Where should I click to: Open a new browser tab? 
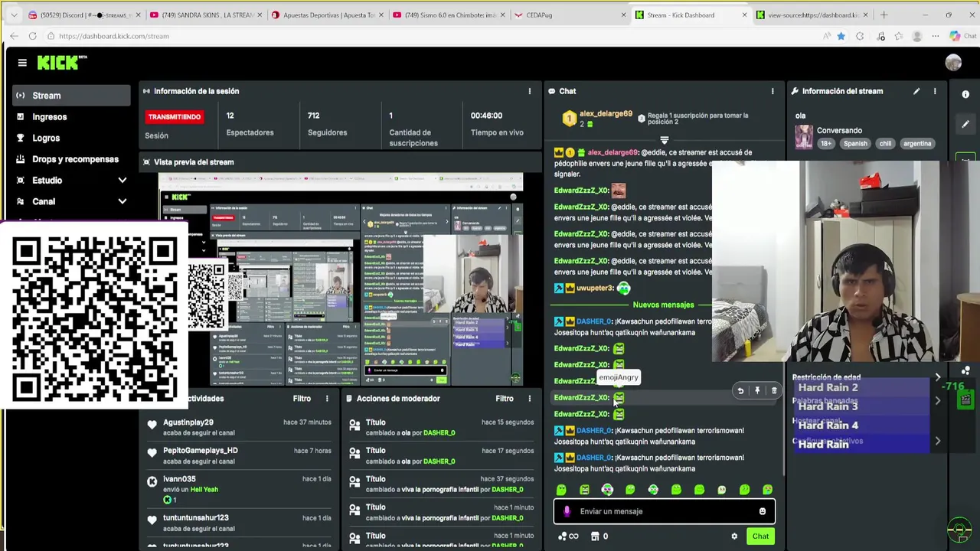point(884,15)
